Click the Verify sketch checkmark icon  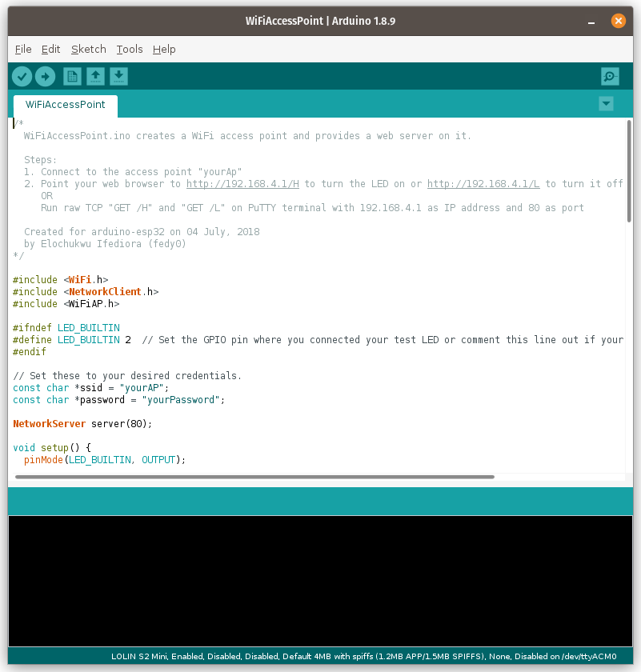pyautogui.click(x=22, y=77)
